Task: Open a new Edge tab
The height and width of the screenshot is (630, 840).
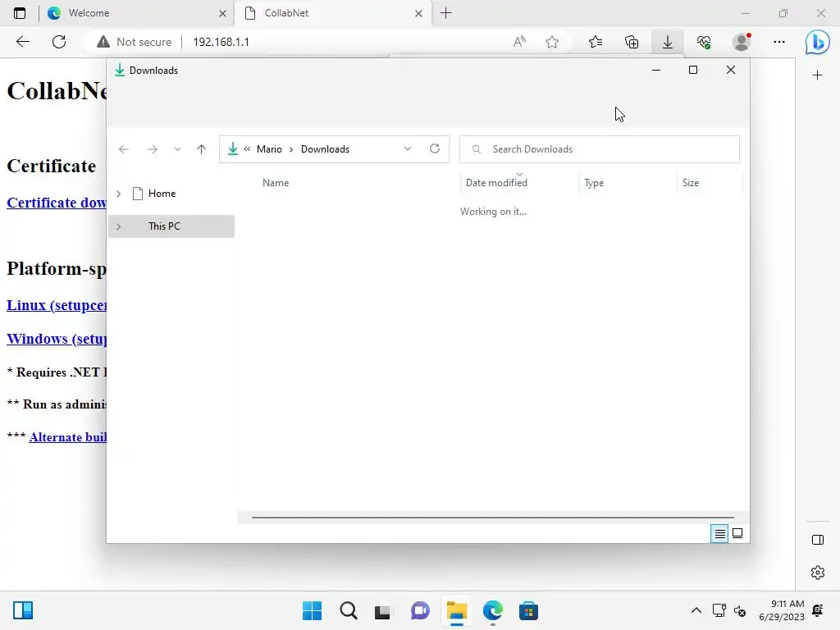Action: click(445, 13)
